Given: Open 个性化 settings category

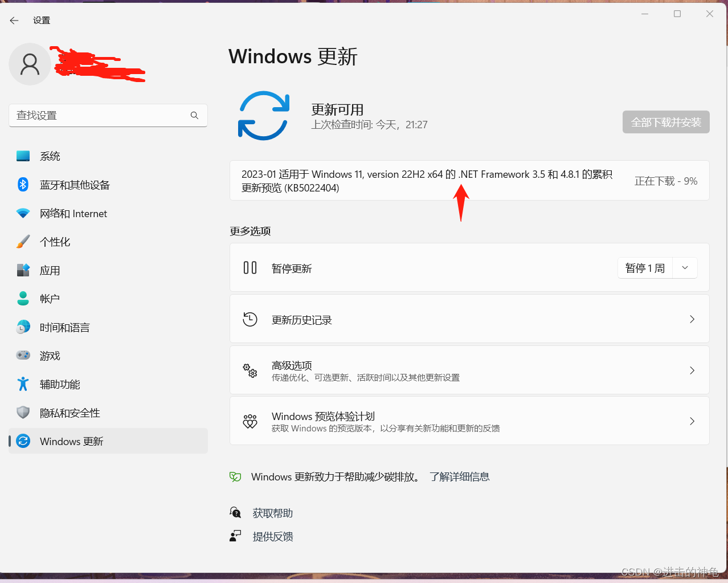Looking at the screenshot, I should click(108, 242).
